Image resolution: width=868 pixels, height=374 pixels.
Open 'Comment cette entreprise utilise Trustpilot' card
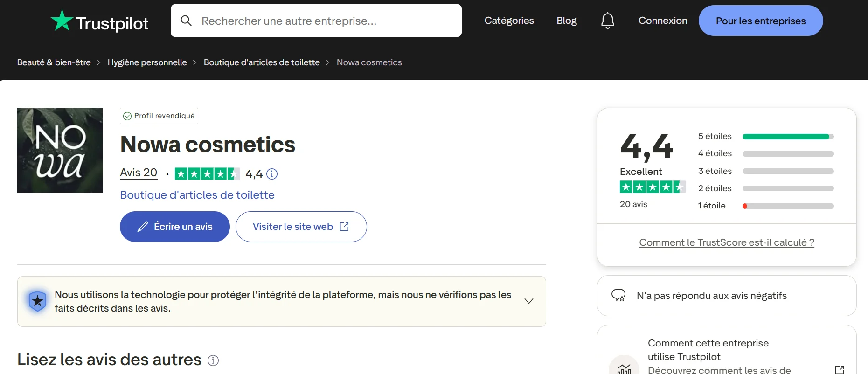(727, 350)
